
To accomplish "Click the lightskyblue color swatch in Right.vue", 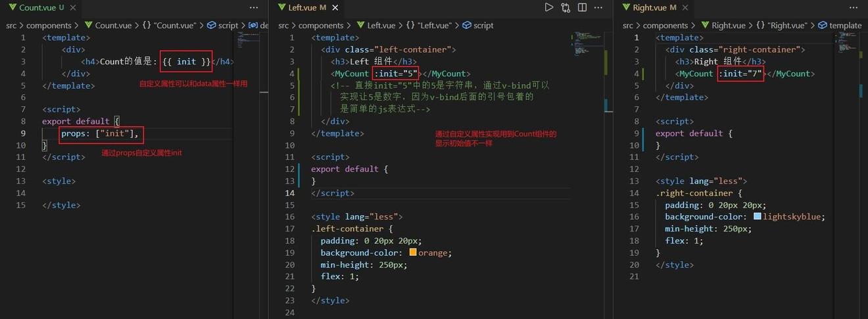I will click(x=758, y=216).
